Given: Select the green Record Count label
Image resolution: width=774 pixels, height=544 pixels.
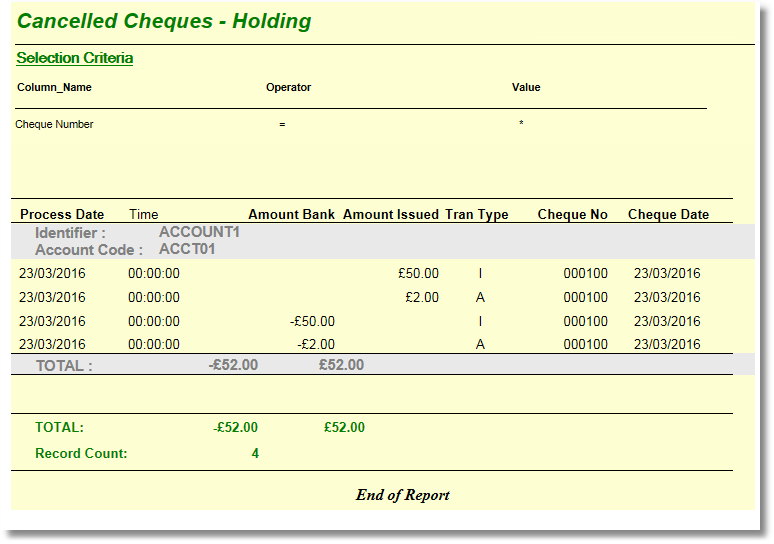Looking at the screenshot, I should pos(81,453).
